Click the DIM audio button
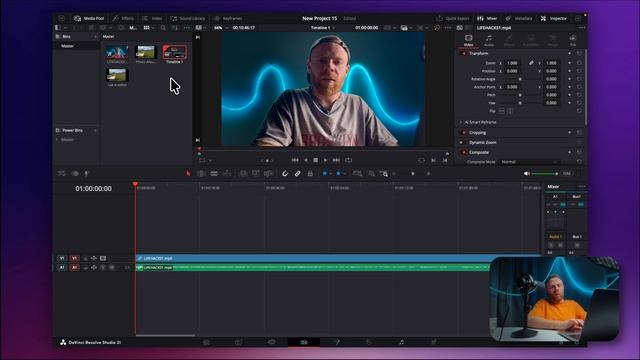The image size is (640, 360). click(x=566, y=173)
